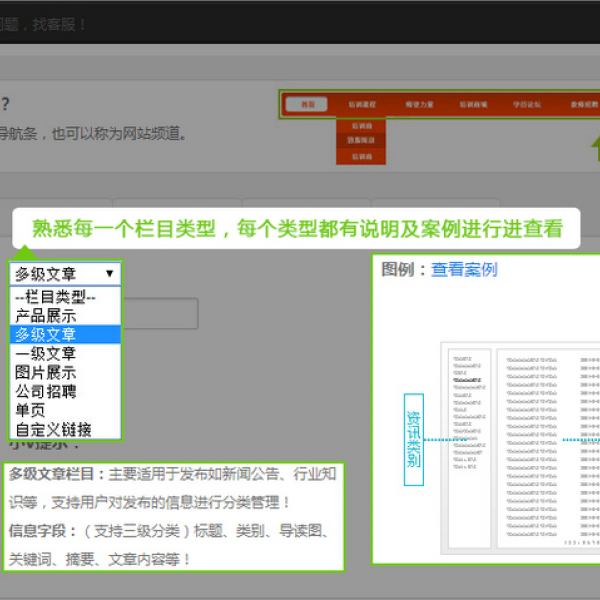The image size is (600, 600).
Task: Click the dropdown arrow beside 多级文章
Action: click(109, 273)
